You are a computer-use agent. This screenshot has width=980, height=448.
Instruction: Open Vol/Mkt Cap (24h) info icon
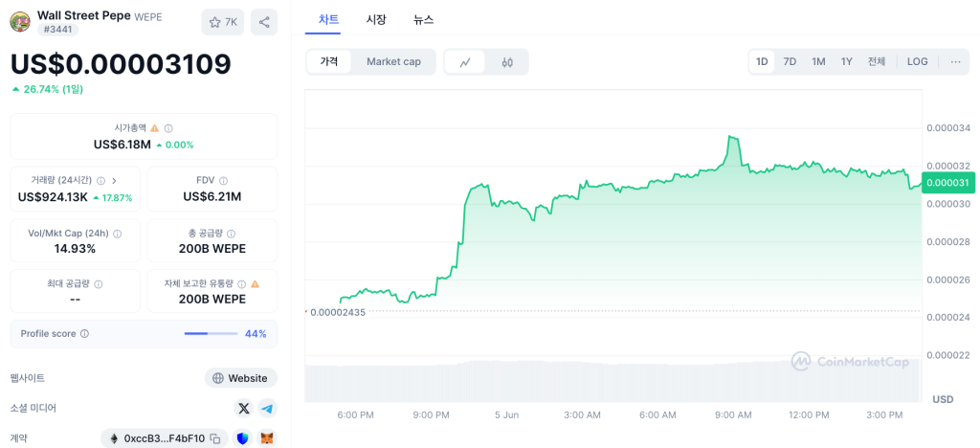coord(117,233)
